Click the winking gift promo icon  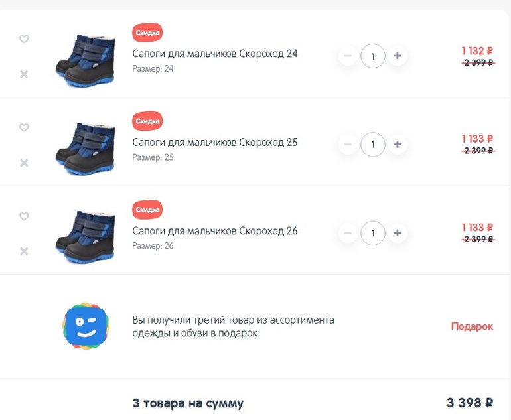pyautogui.click(x=86, y=326)
